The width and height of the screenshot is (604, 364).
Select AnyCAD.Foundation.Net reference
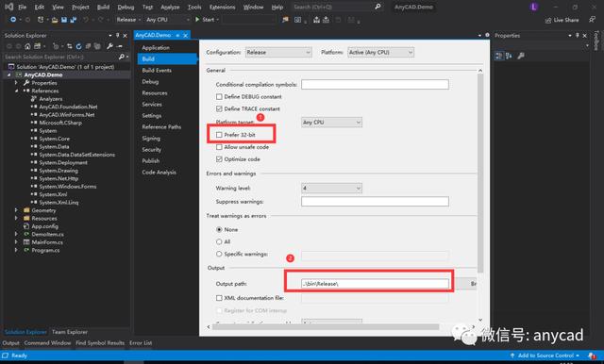pyautogui.click(x=68, y=107)
